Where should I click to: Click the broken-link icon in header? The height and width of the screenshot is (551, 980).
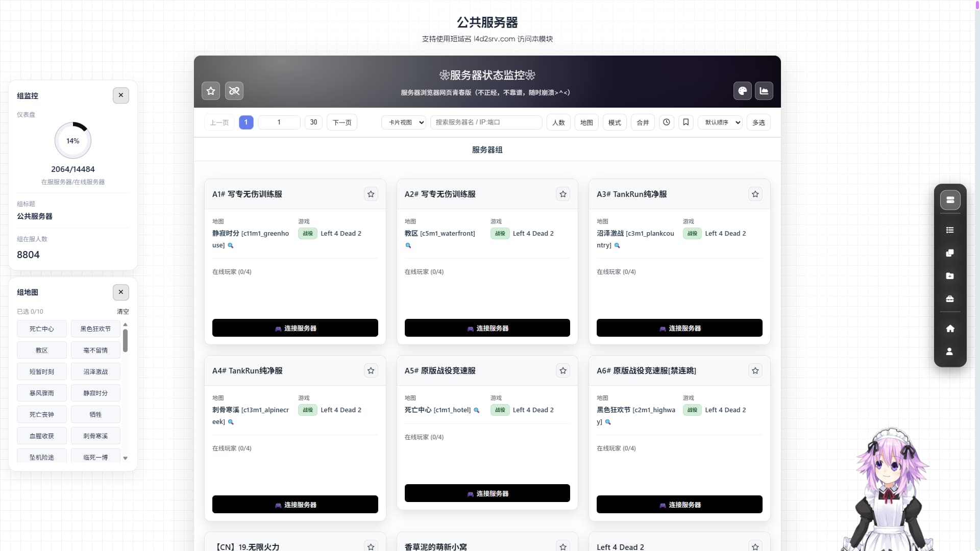point(234,91)
